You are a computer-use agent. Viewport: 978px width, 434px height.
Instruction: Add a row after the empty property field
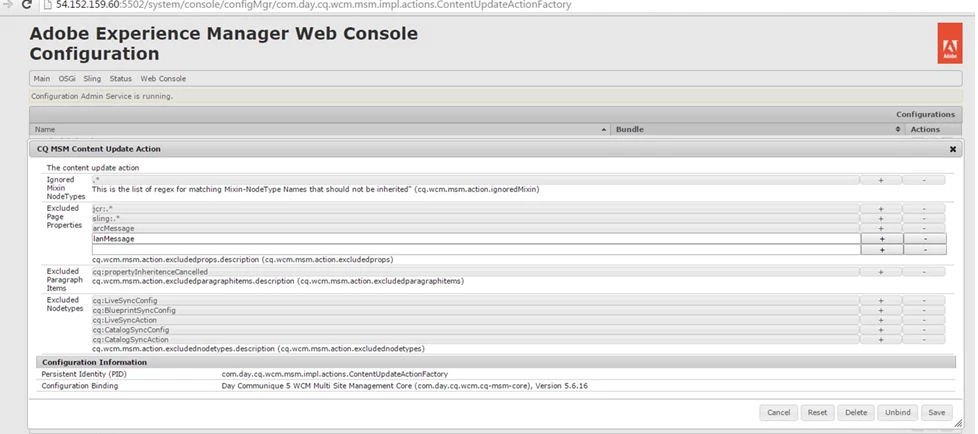[x=882, y=249]
